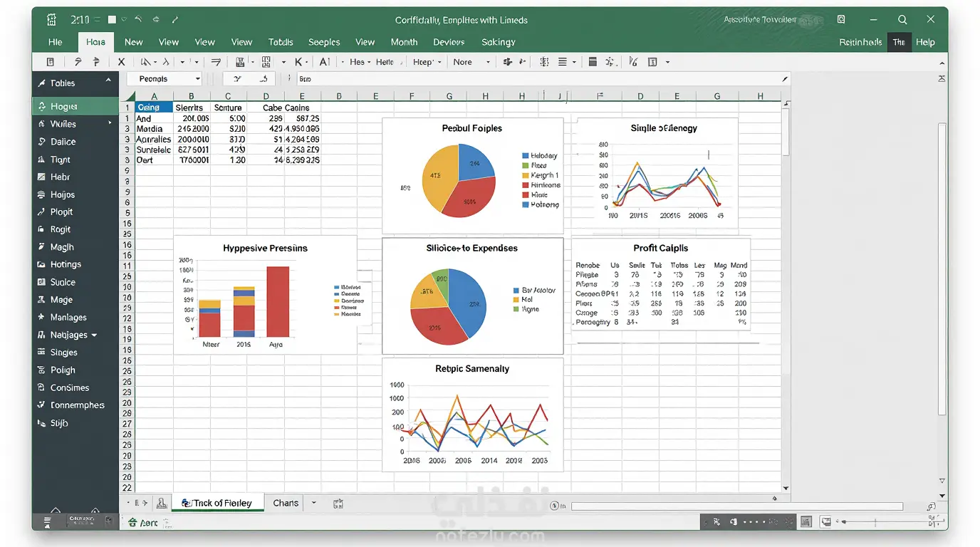Open the sheet tab list dropdown arrow
Viewport: 980px width, 547px height.
pos(314,503)
